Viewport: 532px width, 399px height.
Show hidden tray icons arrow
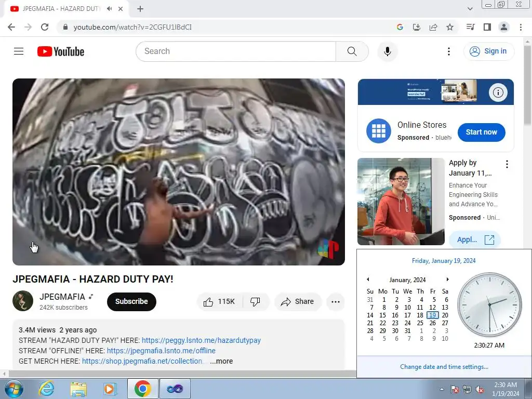click(442, 389)
